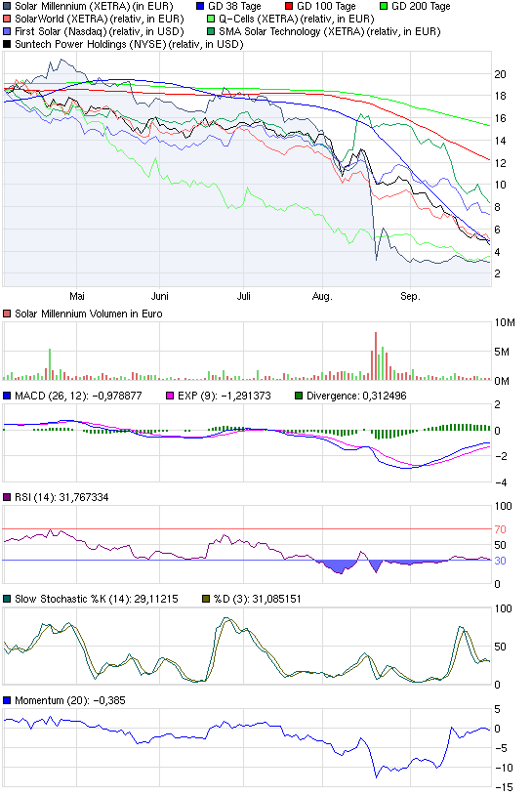Screen dimensions: 532x795
Task: Click the Solar Millennium legend color swatch
Action: click(x=7, y=7)
